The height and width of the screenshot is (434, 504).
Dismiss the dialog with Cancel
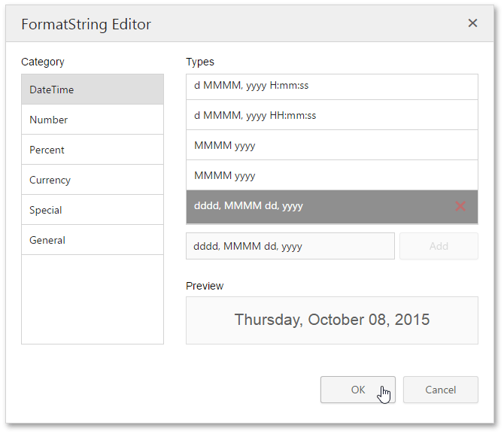(x=440, y=390)
